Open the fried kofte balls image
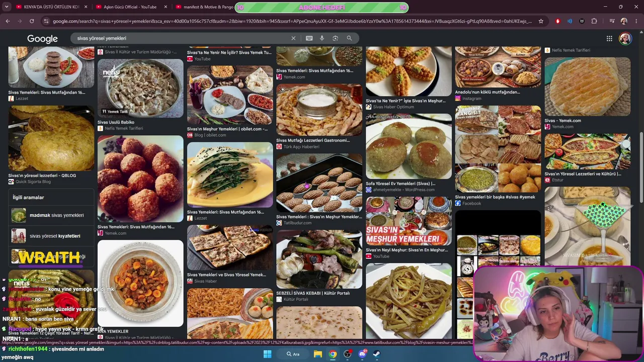This screenshot has height=362, width=644. point(140,178)
